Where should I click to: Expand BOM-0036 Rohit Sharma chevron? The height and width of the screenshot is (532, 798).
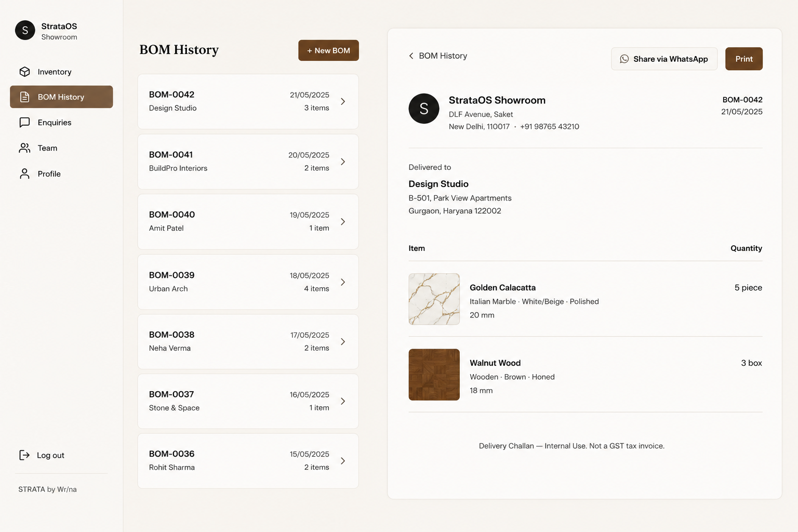tap(343, 461)
